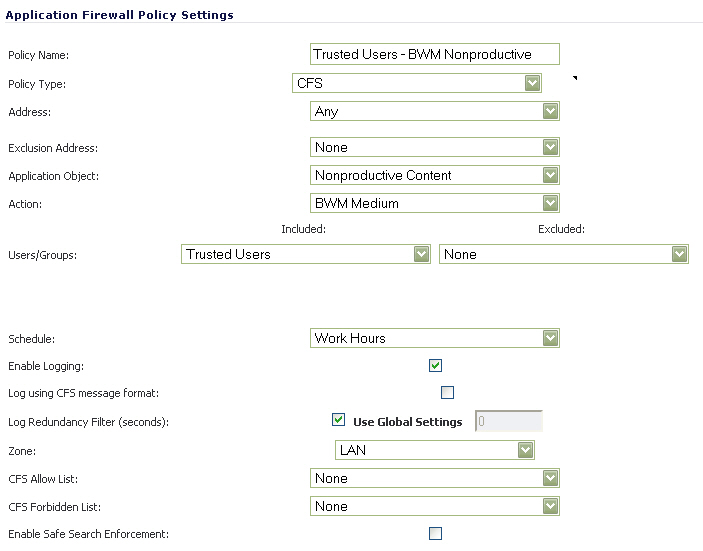Screen dimensions: 703x551
Task: Expand the Application Object dropdown
Action: tap(434, 175)
